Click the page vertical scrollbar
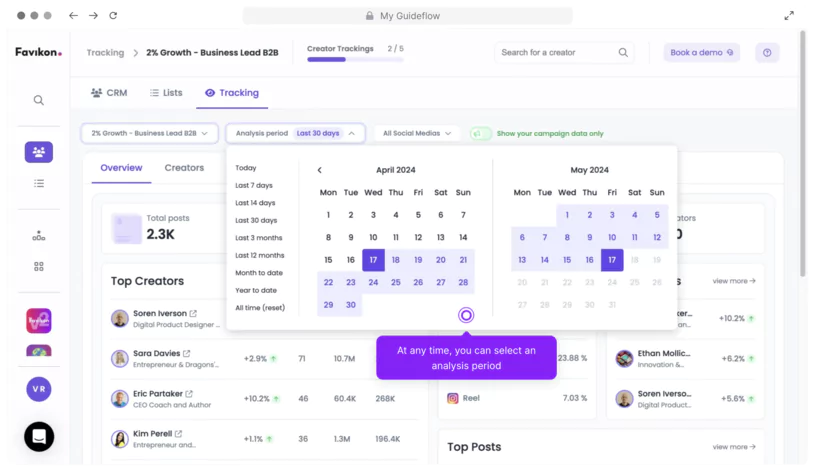 pyautogui.click(x=803, y=154)
